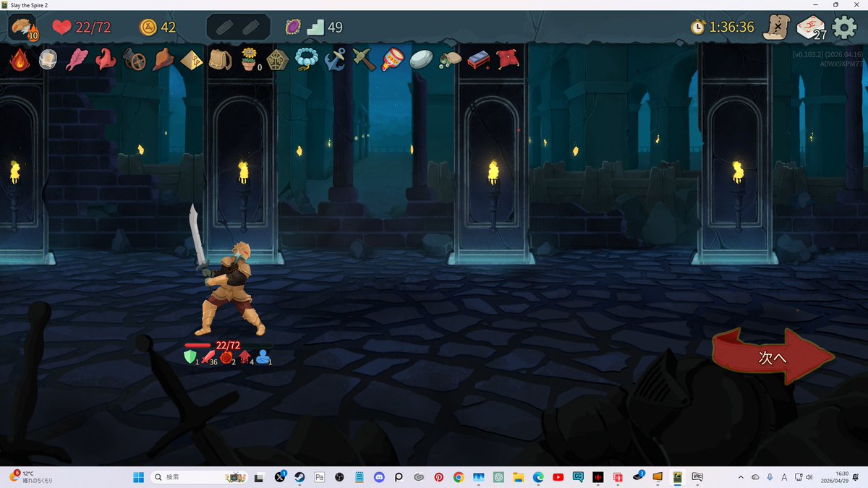Inspect the smooth grey stone relic

pyautogui.click(x=421, y=60)
